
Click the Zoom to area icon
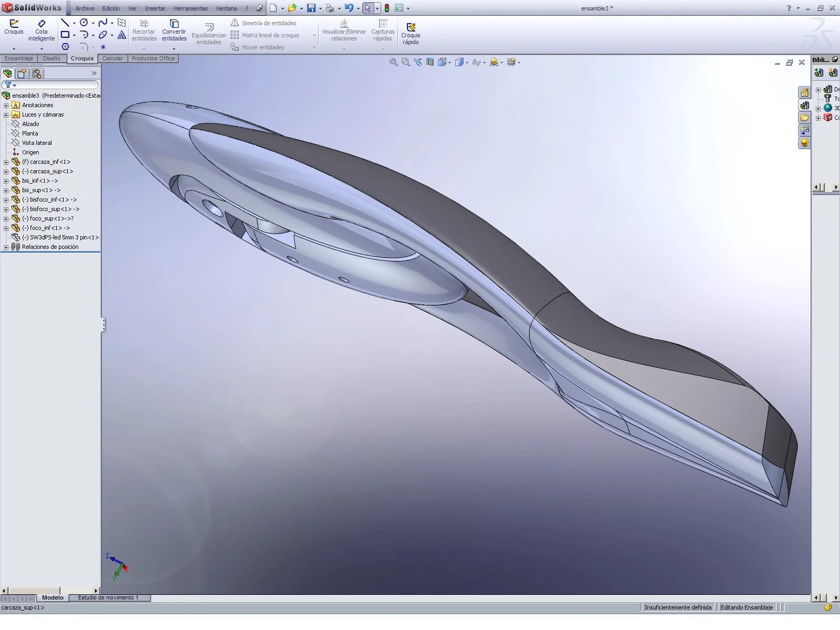click(x=405, y=62)
